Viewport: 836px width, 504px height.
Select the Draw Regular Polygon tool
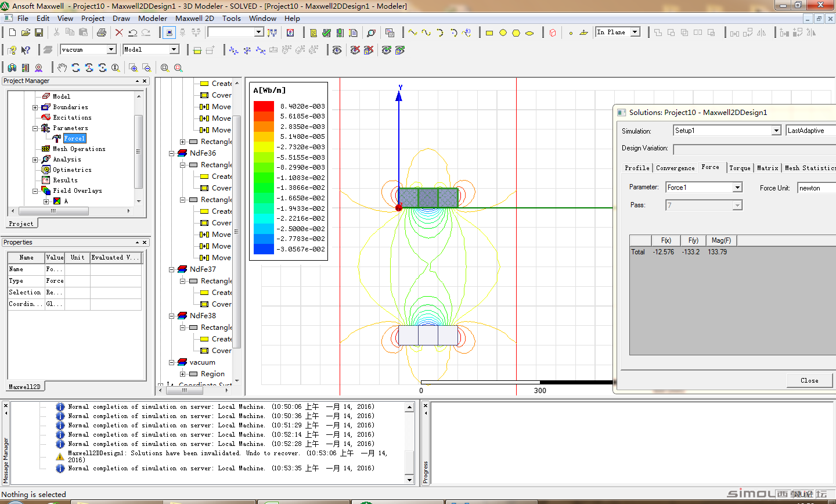[x=516, y=33]
